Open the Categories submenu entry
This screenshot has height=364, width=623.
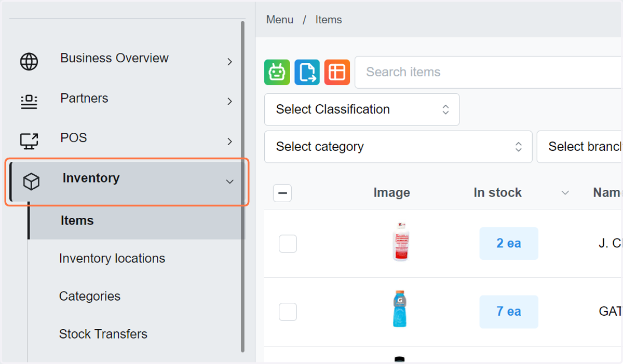(x=90, y=296)
